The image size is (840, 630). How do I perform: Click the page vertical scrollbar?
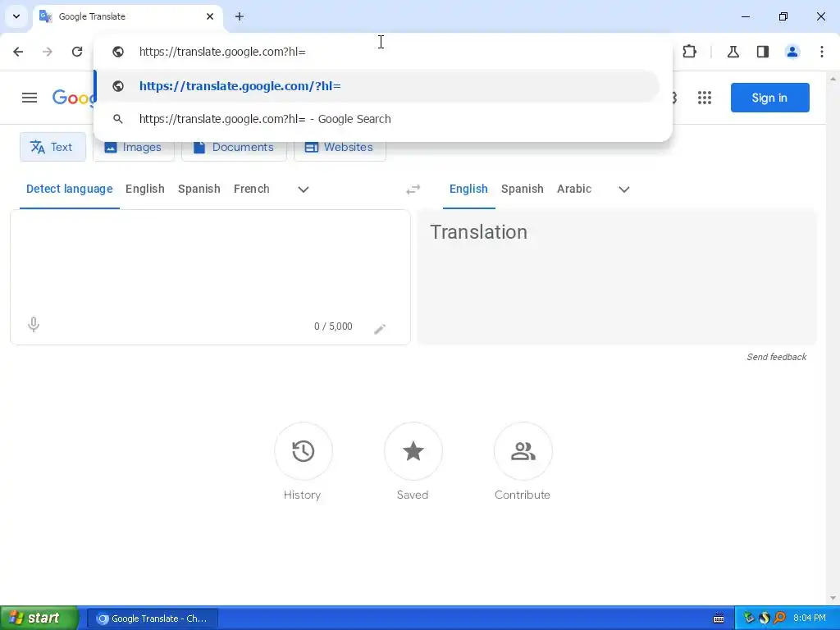(x=833, y=337)
